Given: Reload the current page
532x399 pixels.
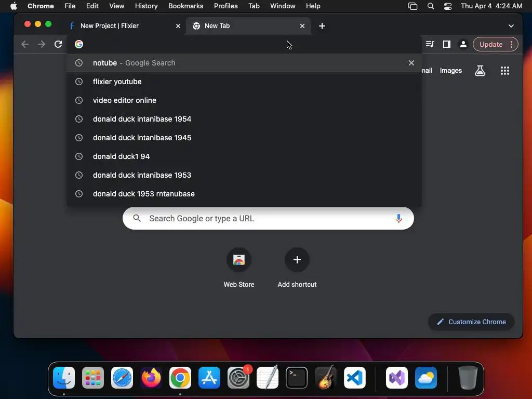Looking at the screenshot, I should tap(58, 45).
